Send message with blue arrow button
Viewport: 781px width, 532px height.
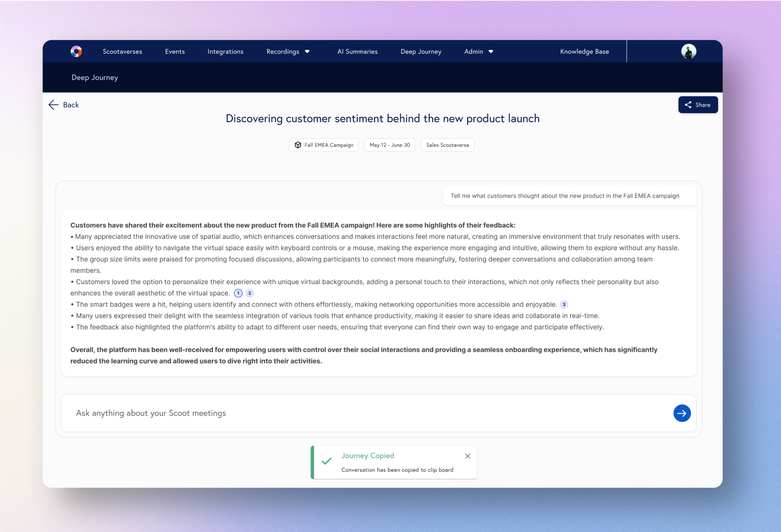(682, 413)
